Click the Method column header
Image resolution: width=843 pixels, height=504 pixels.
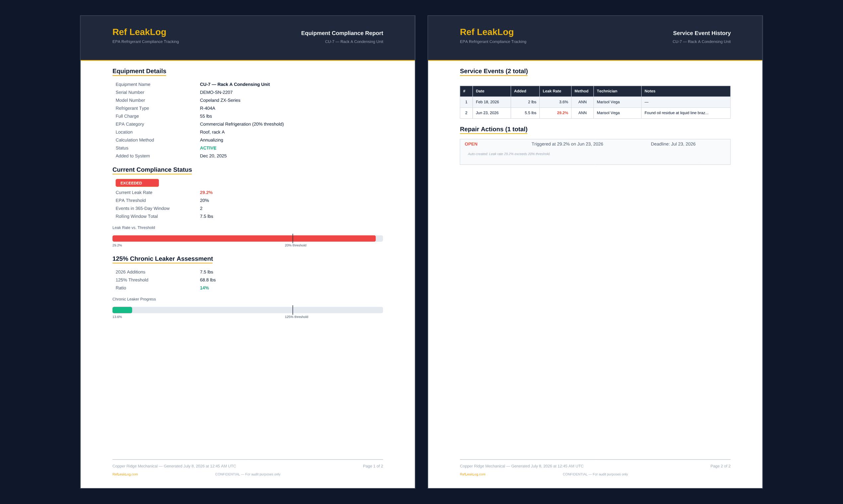[x=582, y=91]
